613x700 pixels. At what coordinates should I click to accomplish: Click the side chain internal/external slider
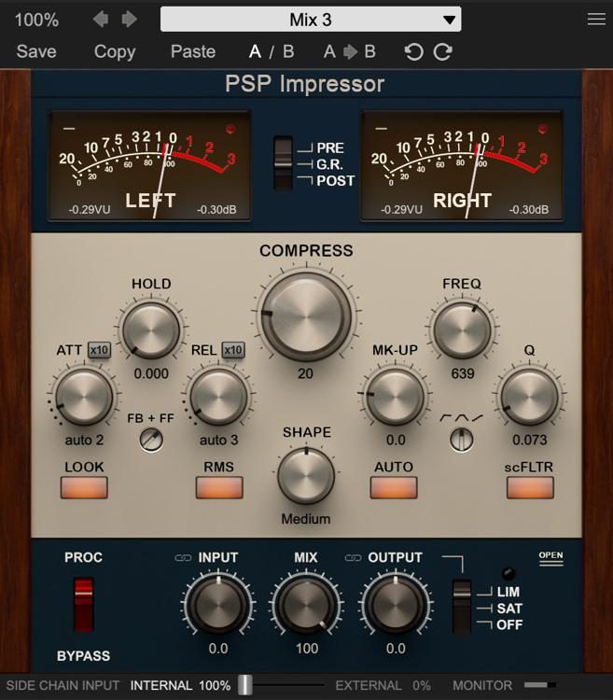[x=244, y=685]
